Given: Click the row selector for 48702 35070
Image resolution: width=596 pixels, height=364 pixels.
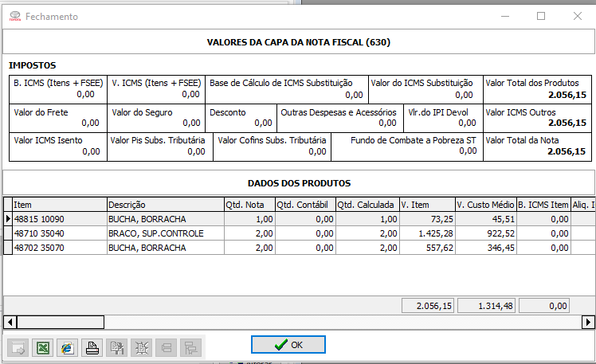Looking at the screenshot, I should click(8, 248).
